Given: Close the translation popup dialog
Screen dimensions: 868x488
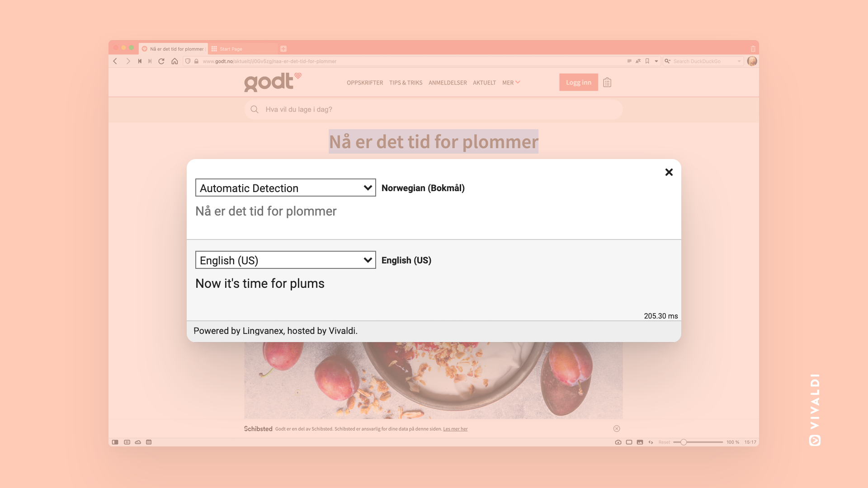Looking at the screenshot, I should [669, 172].
